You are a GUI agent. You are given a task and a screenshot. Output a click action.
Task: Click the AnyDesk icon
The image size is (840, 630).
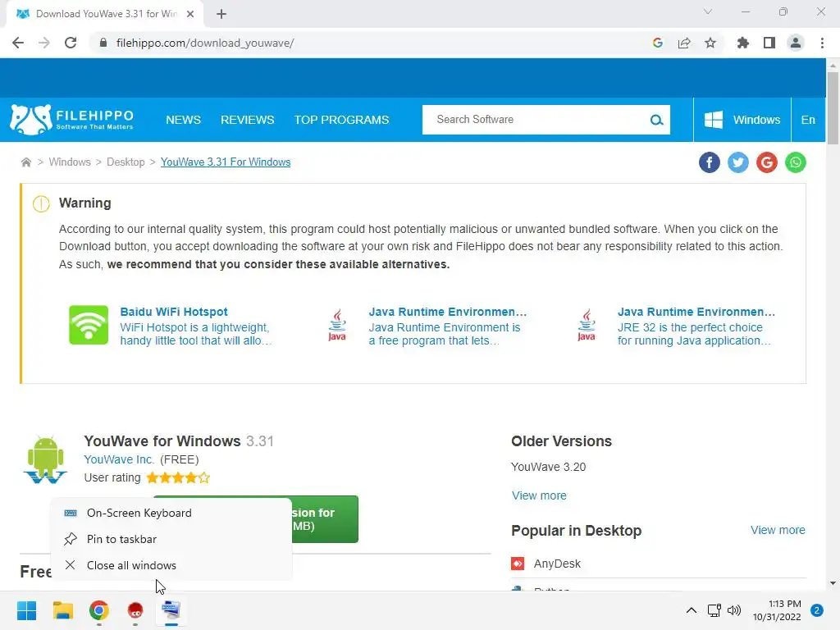point(518,564)
